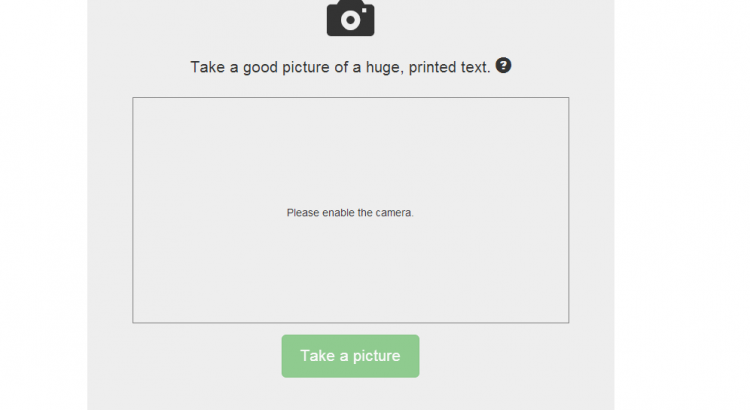The width and height of the screenshot is (750, 410).
Task: Click the gray panel below 'Take a picture'
Action: [x=351, y=395]
